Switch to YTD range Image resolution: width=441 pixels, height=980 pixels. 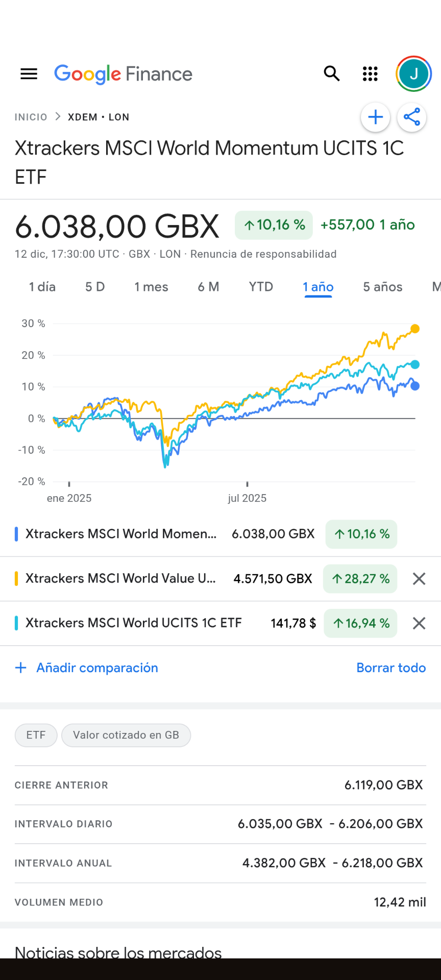tap(261, 287)
